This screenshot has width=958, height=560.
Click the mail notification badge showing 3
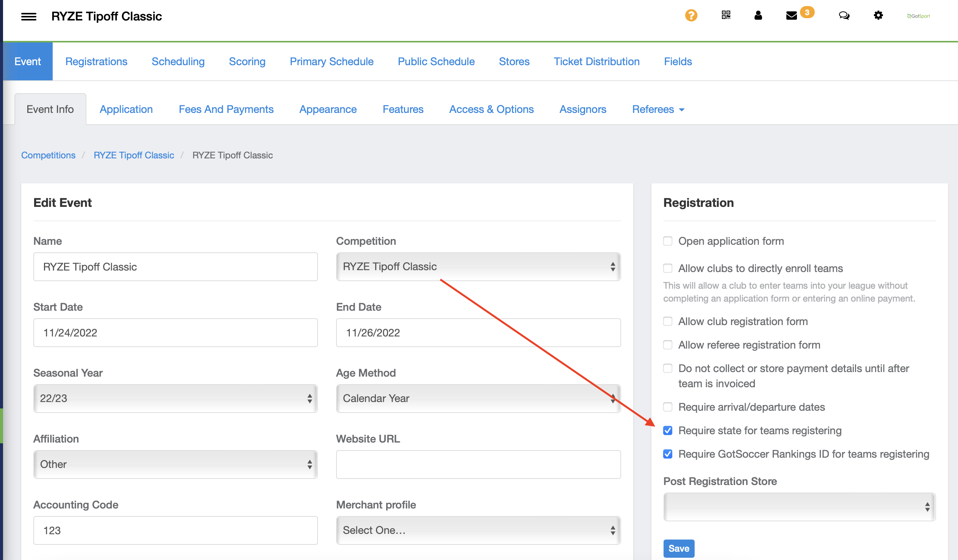coord(807,12)
